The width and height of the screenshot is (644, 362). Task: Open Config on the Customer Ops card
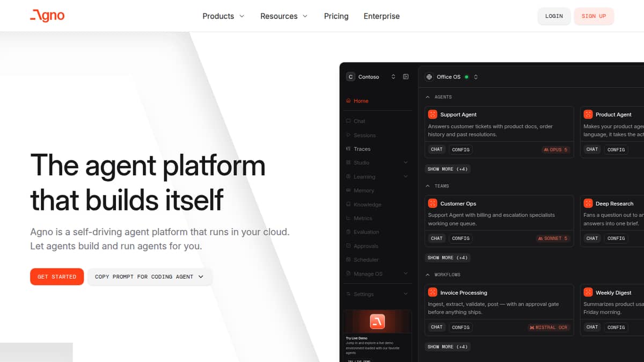click(460, 238)
